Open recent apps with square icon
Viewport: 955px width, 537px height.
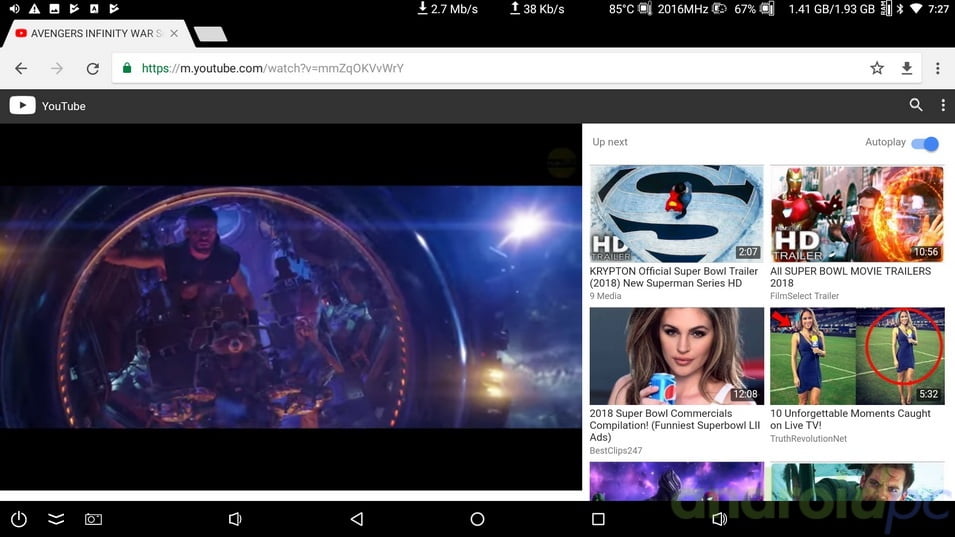click(598, 519)
